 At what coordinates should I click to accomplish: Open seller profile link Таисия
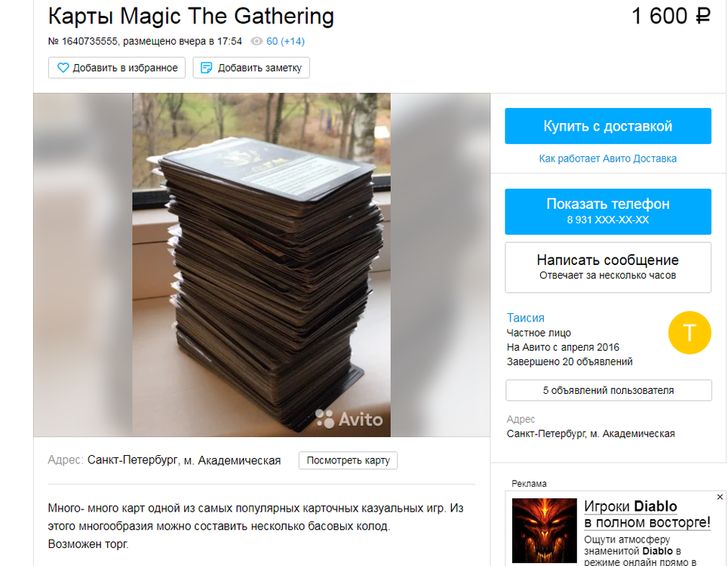click(525, 318)
